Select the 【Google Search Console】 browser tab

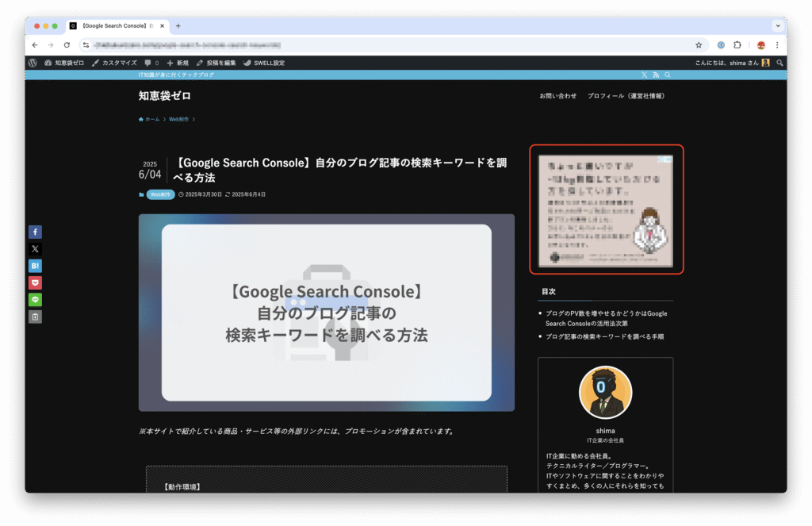117,26
